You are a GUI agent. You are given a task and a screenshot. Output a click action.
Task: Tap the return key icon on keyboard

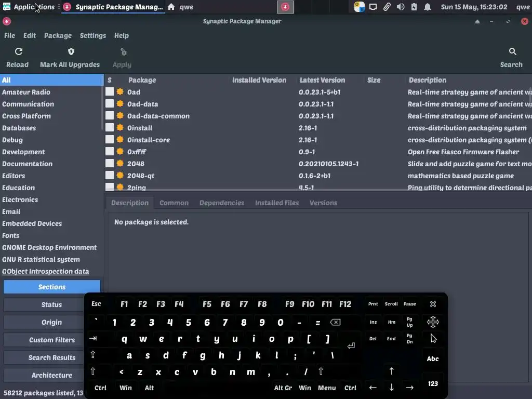(x=351, y=345)
